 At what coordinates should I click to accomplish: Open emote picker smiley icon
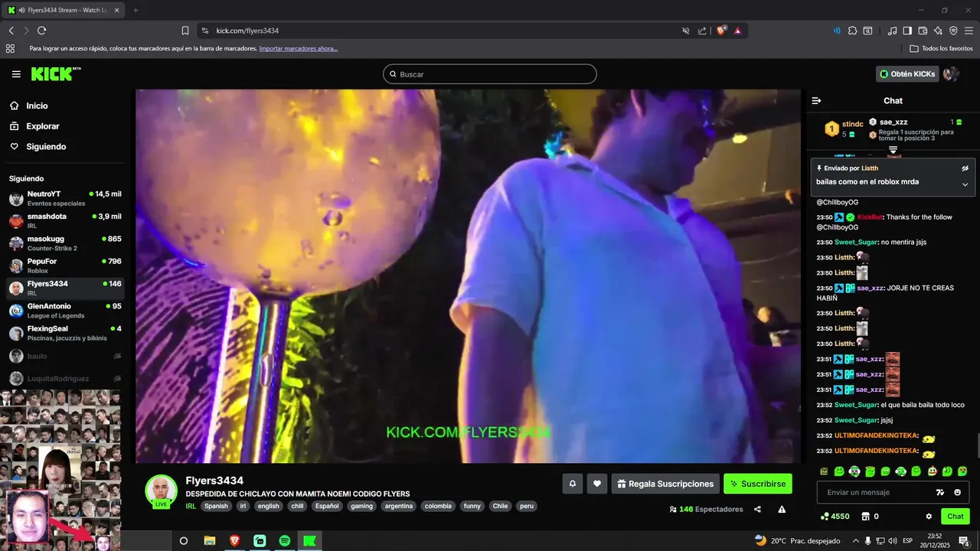(958, 492)
